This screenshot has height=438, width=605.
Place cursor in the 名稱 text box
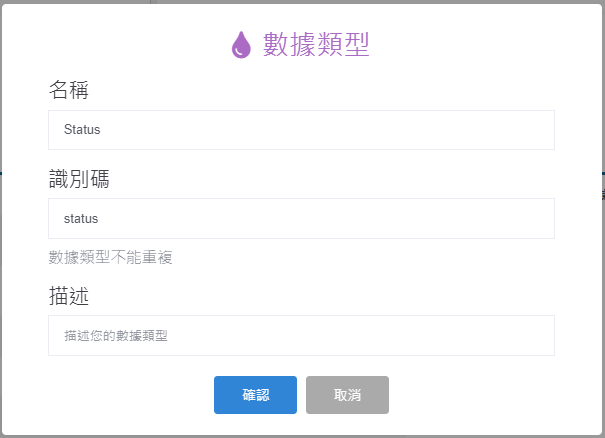(301, 130)
